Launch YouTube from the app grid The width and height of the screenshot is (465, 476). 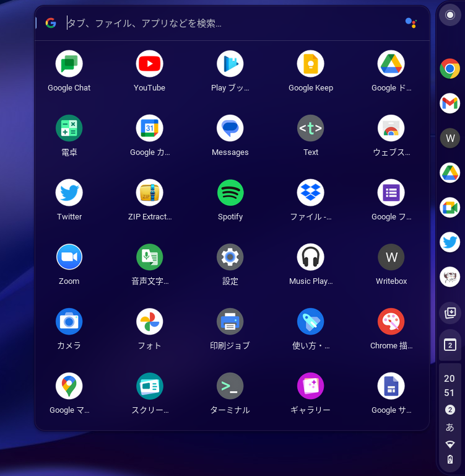[x=150, y=64]
